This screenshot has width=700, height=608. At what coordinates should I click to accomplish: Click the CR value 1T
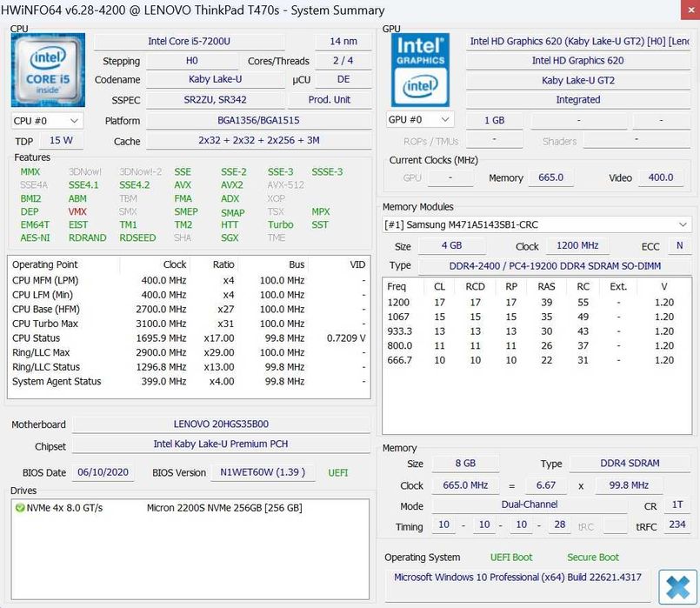(677, 504)
